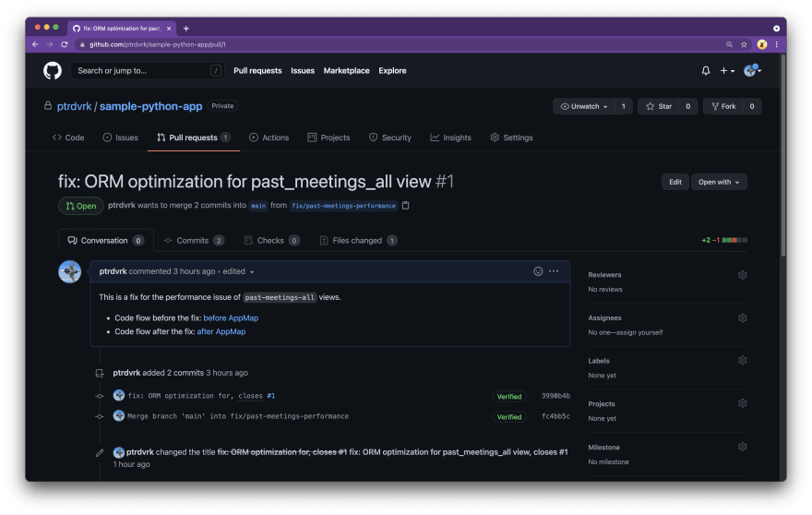Click the commit avatar for 3998b4b

(119, 396)
